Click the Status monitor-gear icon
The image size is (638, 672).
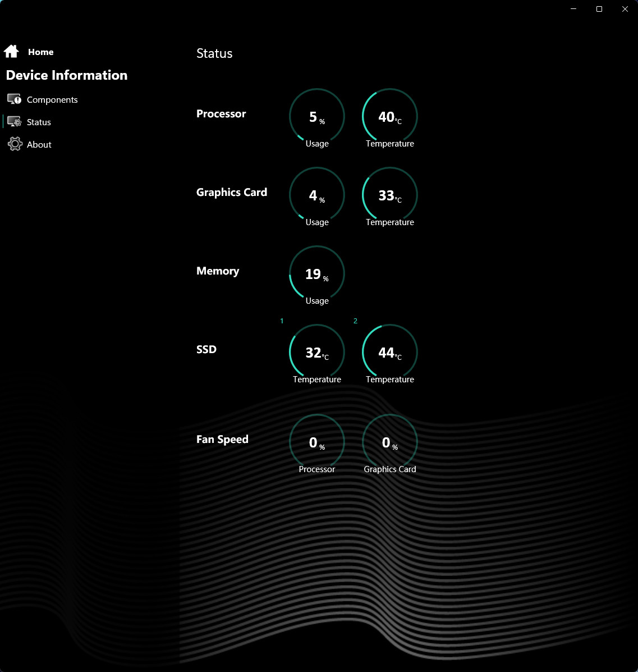14,122
